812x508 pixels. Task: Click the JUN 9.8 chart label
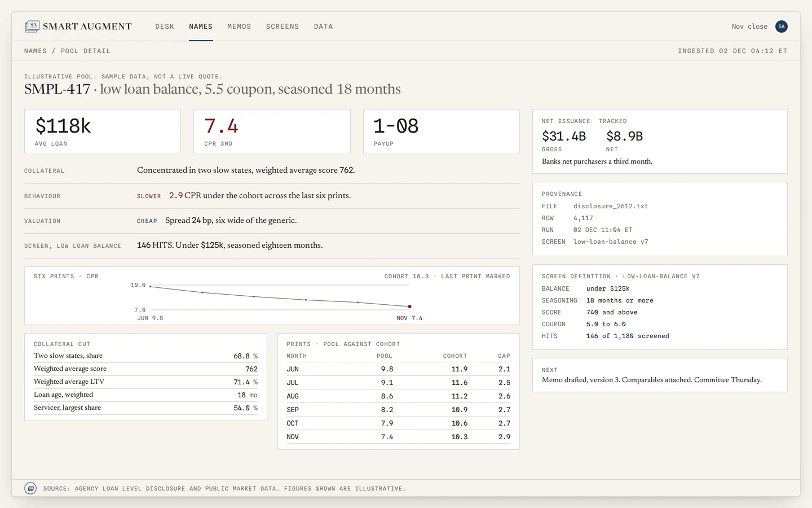coord(150,318)
